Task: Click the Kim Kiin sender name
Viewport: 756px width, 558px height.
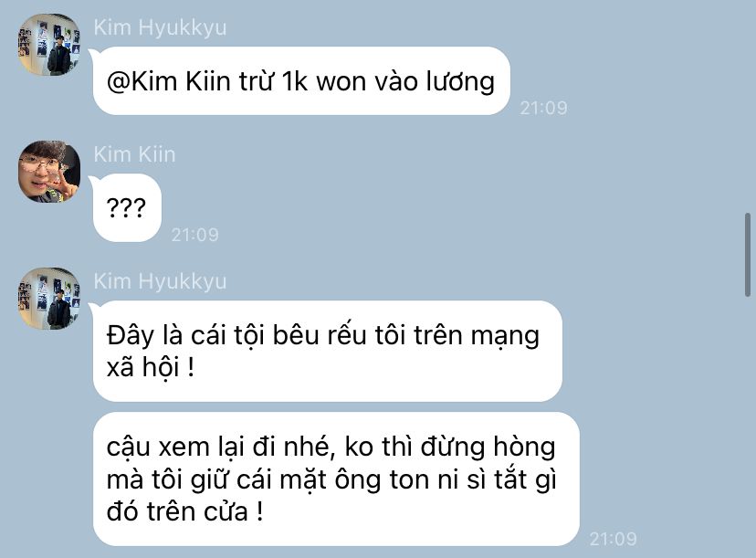Action: [x=134, y=154]
